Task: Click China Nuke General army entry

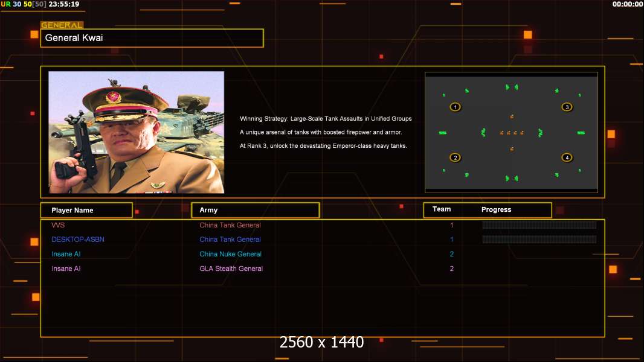Action: pyautogui.click(x=230, y=254)
